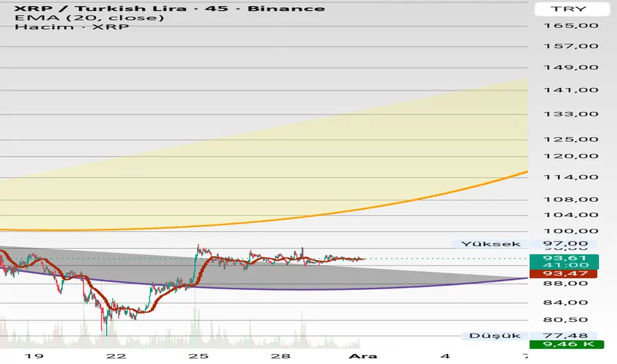Select the Hacim XRP volume legend
Screen dimensions: 617x364
[x=72, y=26]
